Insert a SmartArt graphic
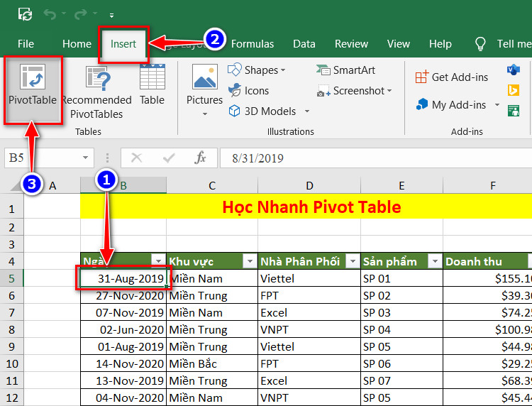 [345, 70]
